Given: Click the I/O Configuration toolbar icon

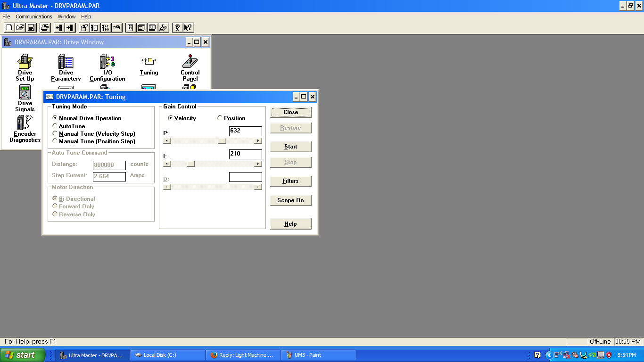Looking at the screenshot, I should [x=106, y=28].
